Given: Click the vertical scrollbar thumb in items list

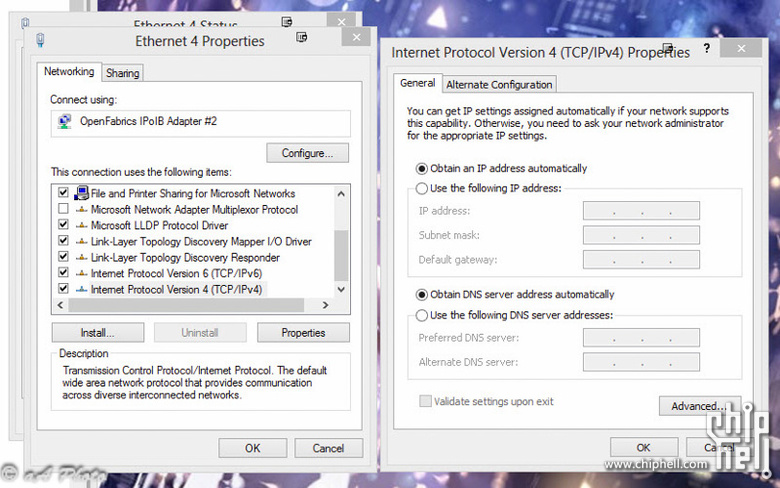Looking at the screenshot, I should click(341, 256).
